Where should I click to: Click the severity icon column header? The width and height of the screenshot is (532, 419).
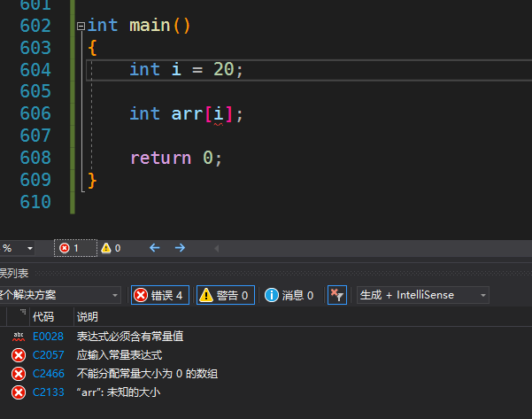pos(19,316)
